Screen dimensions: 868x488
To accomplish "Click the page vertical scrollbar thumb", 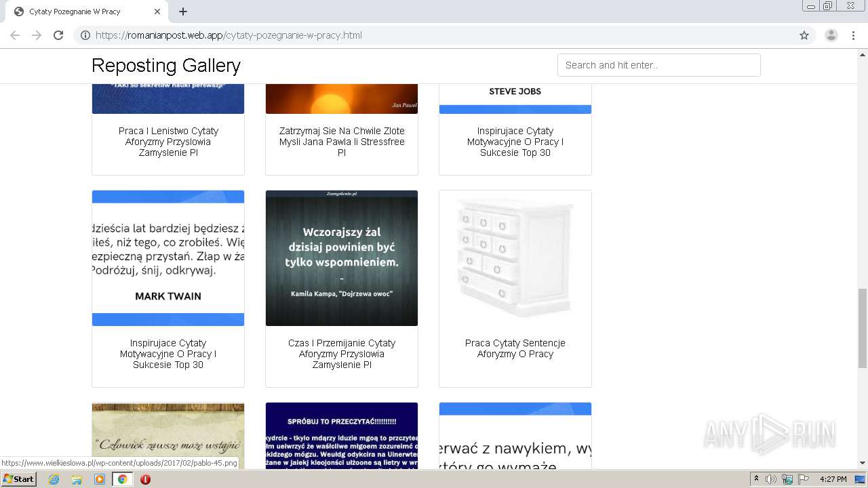I will (x=863, y=328).
